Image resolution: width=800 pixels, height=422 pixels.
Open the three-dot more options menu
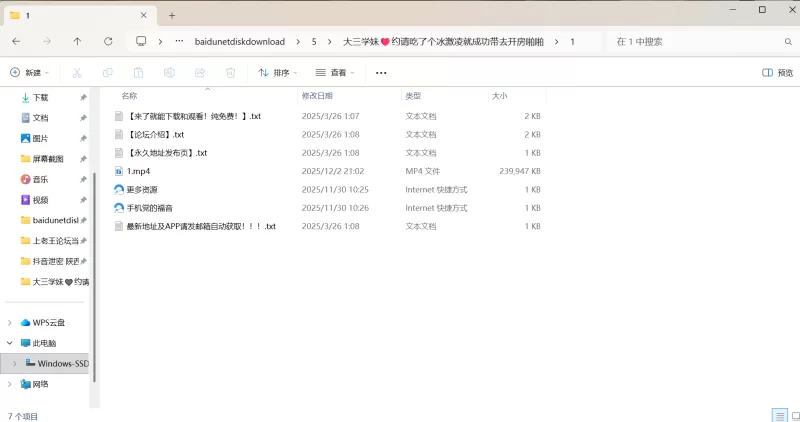click(381, 73)
